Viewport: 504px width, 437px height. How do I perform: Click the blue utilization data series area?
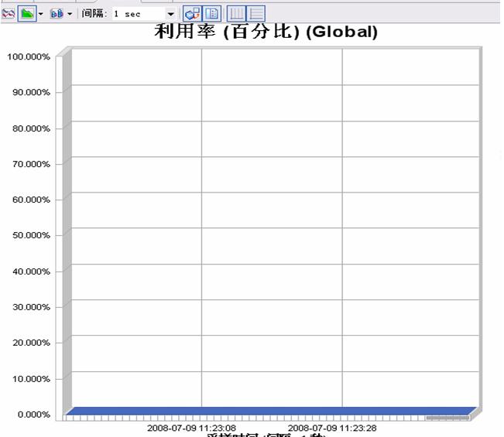[271, 411]
